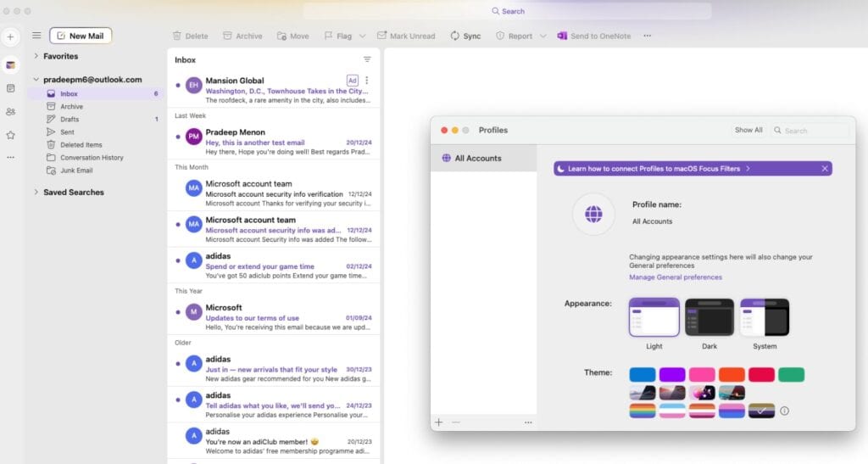
Task: Click the Ad badge on Mansion Global
Action: (352, 81)
